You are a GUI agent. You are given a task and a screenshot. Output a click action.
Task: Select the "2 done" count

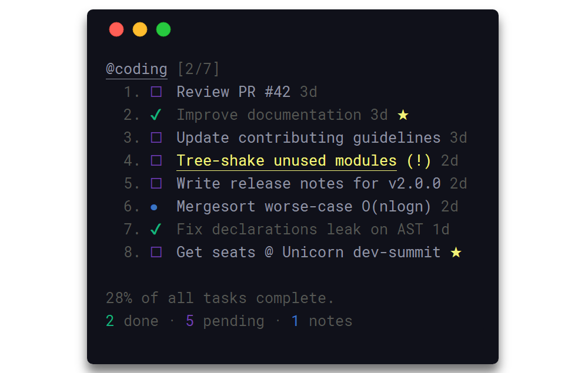click(x=131, y=321)
